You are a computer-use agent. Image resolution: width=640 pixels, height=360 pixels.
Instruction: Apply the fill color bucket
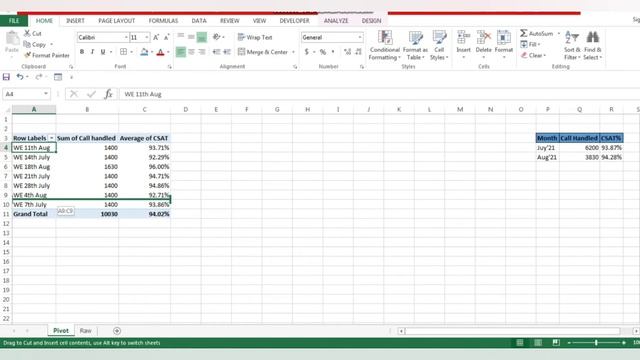coord(144,52)
